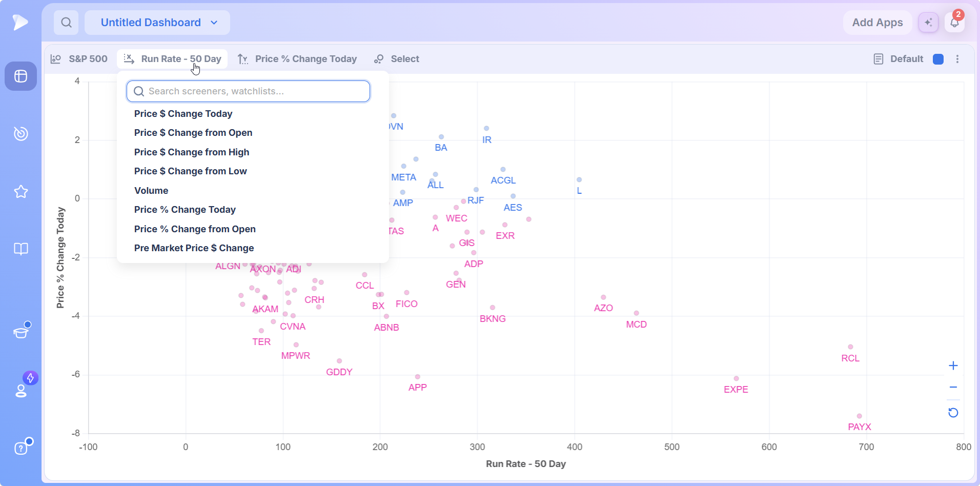This screenshot has width=980, height=486.
Task: Open the graduation cap learning icon
Action: click(21, 332)
